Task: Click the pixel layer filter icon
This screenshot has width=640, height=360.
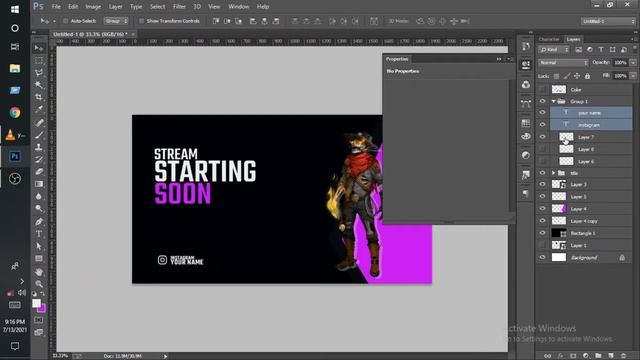Action: [578, 49]
